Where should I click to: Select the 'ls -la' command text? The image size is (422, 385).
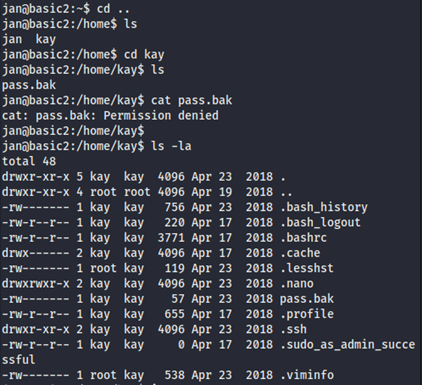pyautogui.click(x=171, y=146)
